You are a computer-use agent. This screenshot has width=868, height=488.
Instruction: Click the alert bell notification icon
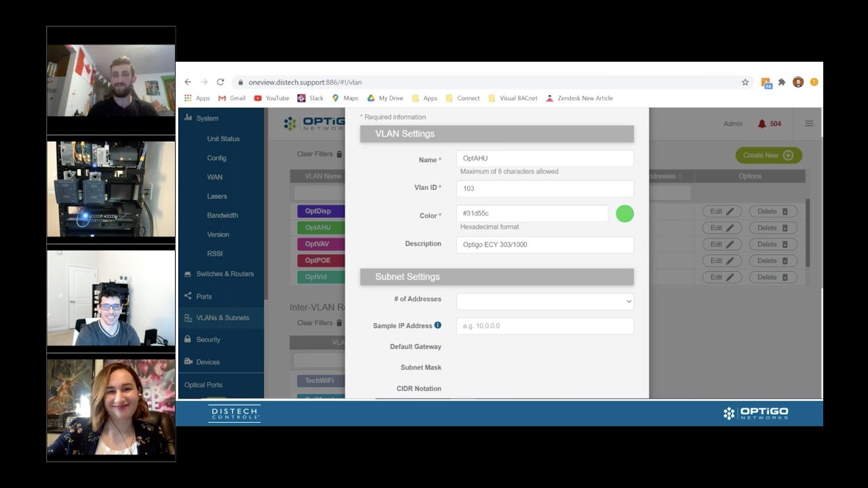(762, 124)
